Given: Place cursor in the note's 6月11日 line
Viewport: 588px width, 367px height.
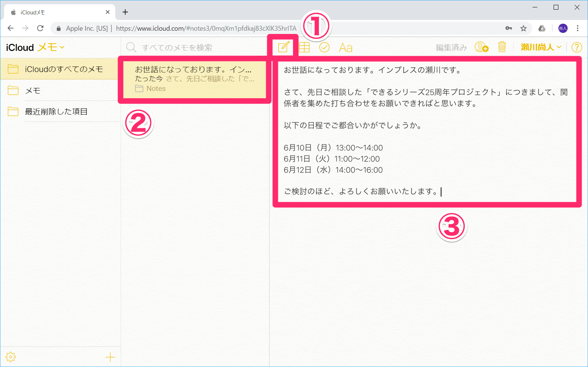Looking at the screenshot, I should click(x=332, y=159).
